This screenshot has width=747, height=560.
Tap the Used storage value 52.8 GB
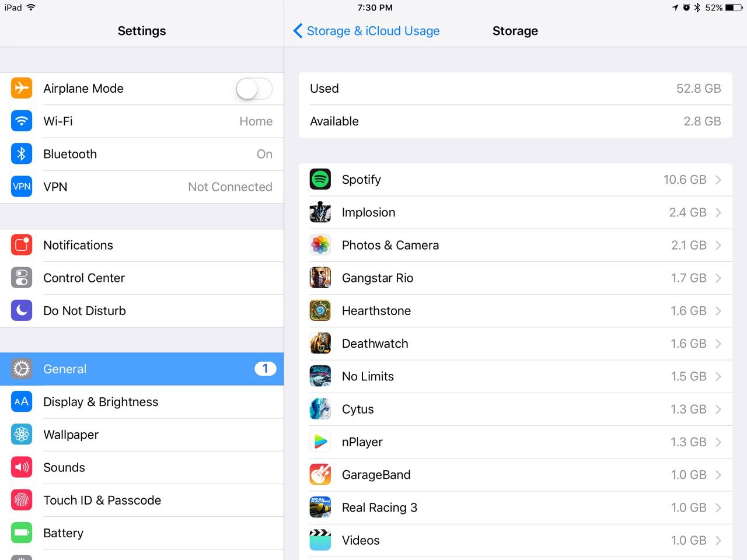[x=699, y=89]
